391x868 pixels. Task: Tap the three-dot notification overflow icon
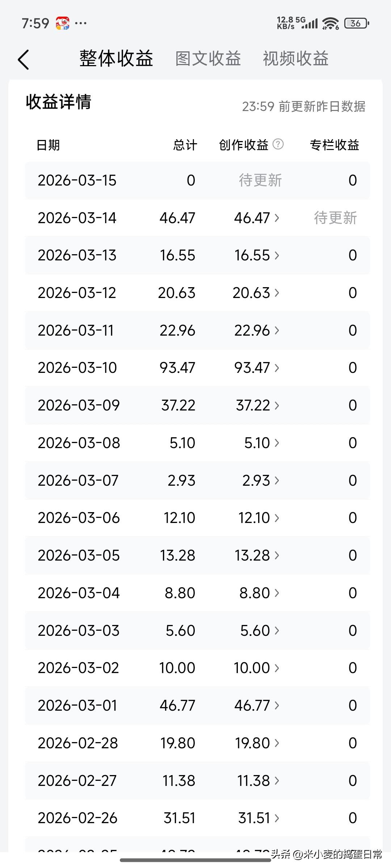click(81, 24)
